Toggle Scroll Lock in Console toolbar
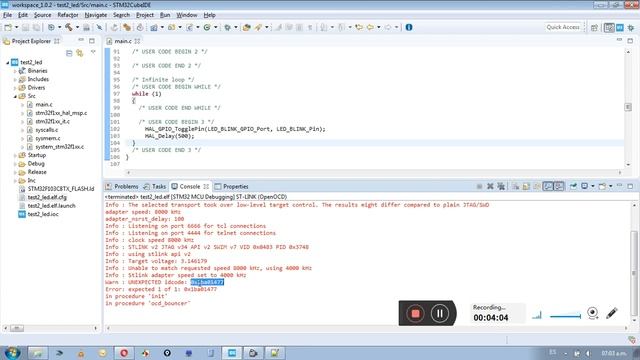The height and width of the screenshot is (360, 640). 526,187
